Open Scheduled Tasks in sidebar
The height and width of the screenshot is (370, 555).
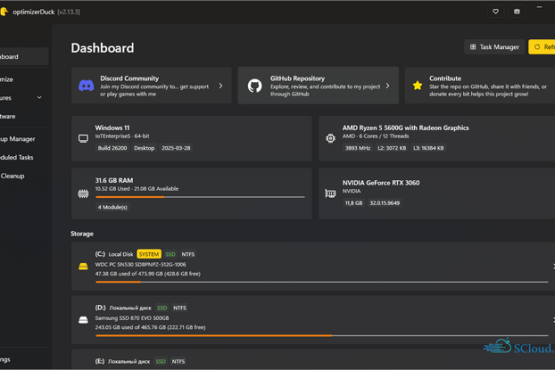coord(23,157)
